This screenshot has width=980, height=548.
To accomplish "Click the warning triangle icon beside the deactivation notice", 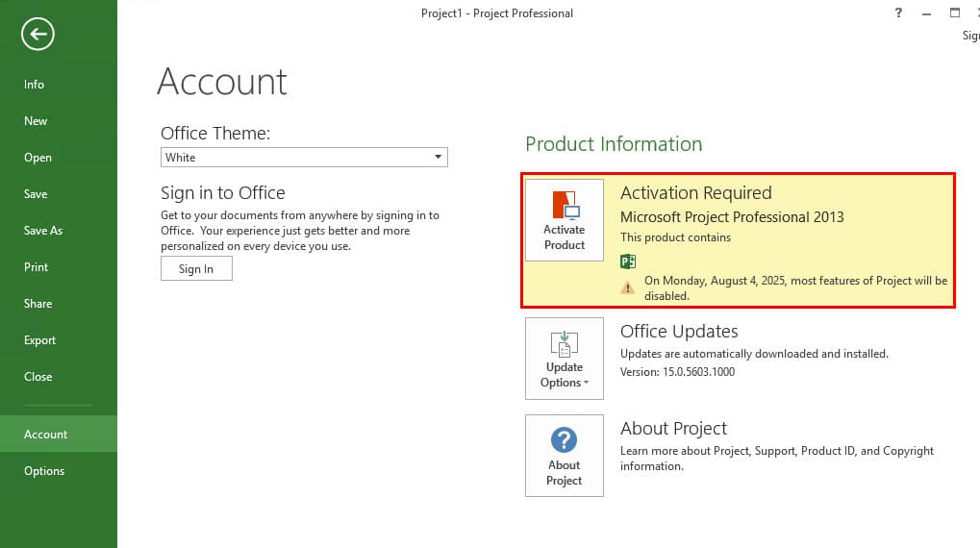I will coord(627,288).
